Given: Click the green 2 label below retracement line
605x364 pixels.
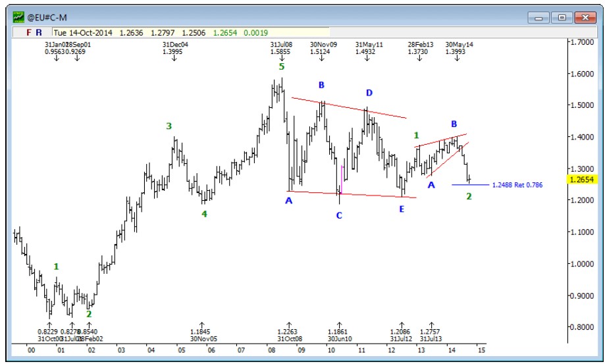Looking at the screenshot, I should tap(469, 196).
